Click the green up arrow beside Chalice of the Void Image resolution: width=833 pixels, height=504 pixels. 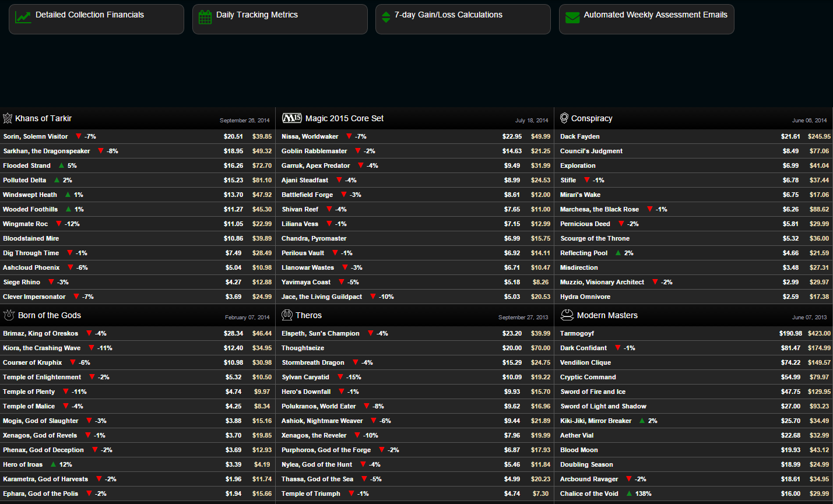(629, 494)
